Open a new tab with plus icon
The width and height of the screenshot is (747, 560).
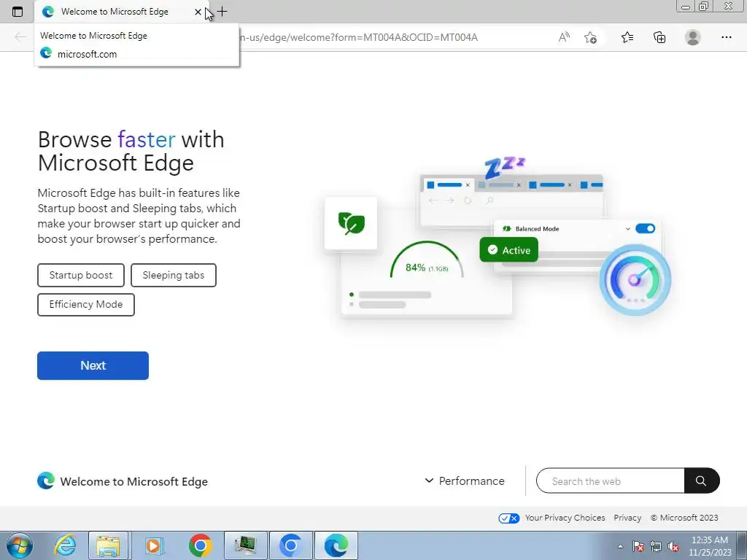coord(222,12)
